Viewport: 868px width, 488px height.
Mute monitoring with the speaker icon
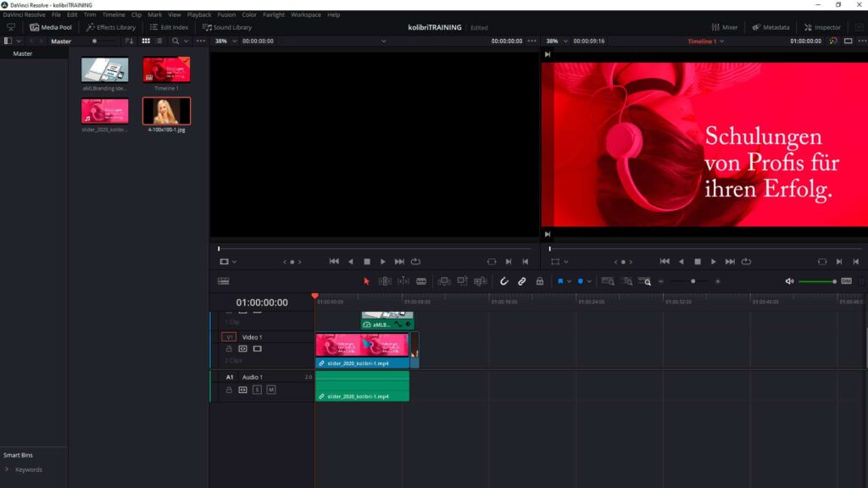tap(789, 281)
